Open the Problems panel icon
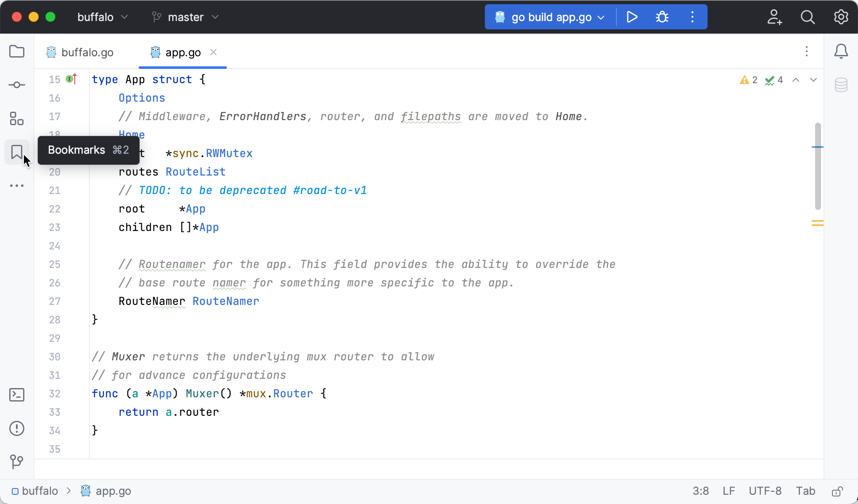 click(16, 428)
